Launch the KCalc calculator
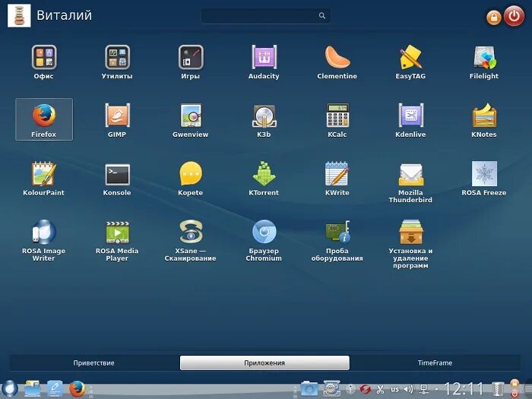The height and width of the screenshot is (399, 532). click(337, 120)
